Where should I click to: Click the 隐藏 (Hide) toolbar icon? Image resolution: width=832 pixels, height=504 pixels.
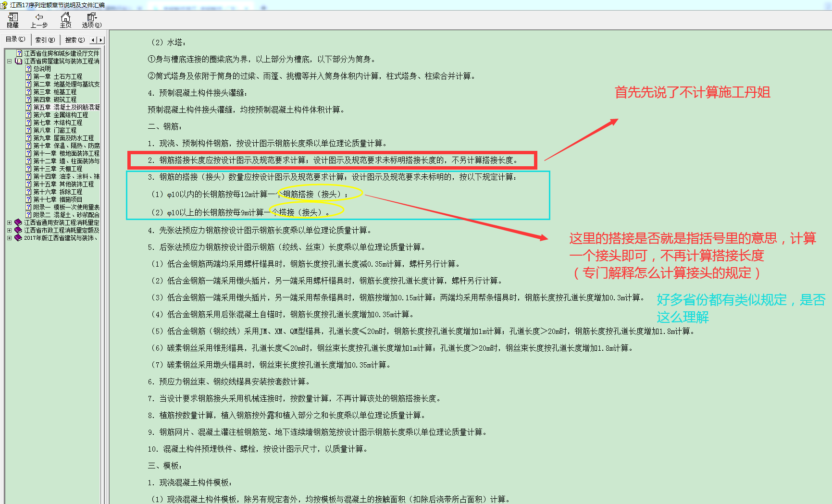point(13,20)
